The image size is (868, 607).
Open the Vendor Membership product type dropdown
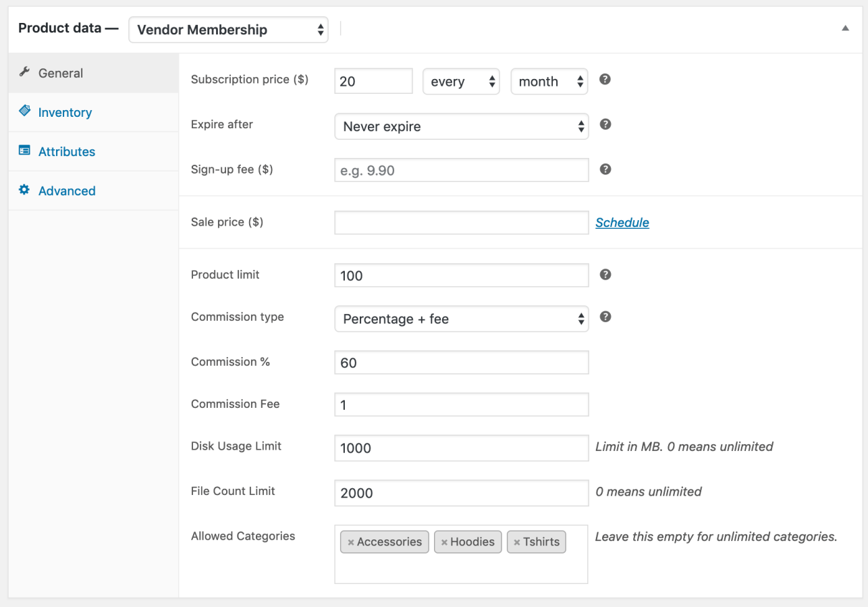(x=228, y=30)
